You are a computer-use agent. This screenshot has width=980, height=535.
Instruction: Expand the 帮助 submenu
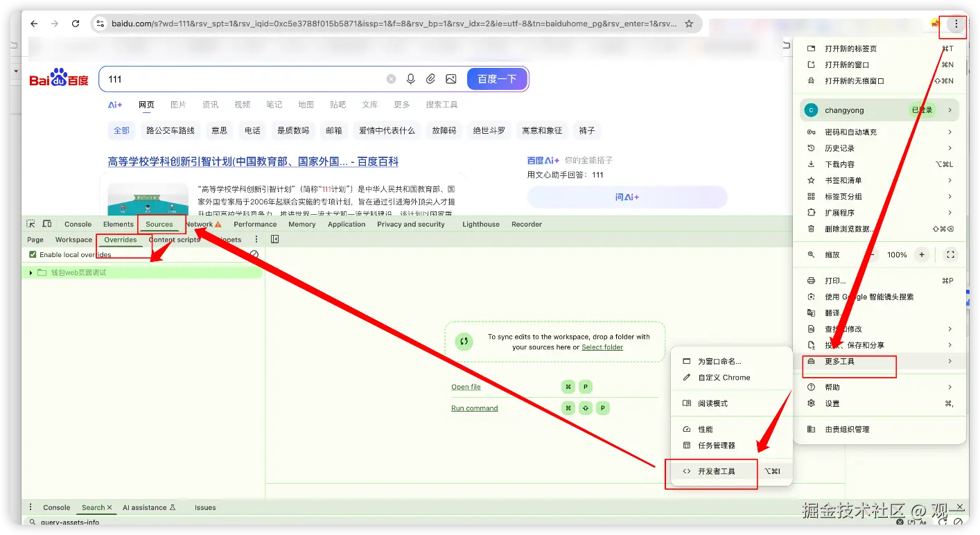point(880,387)
